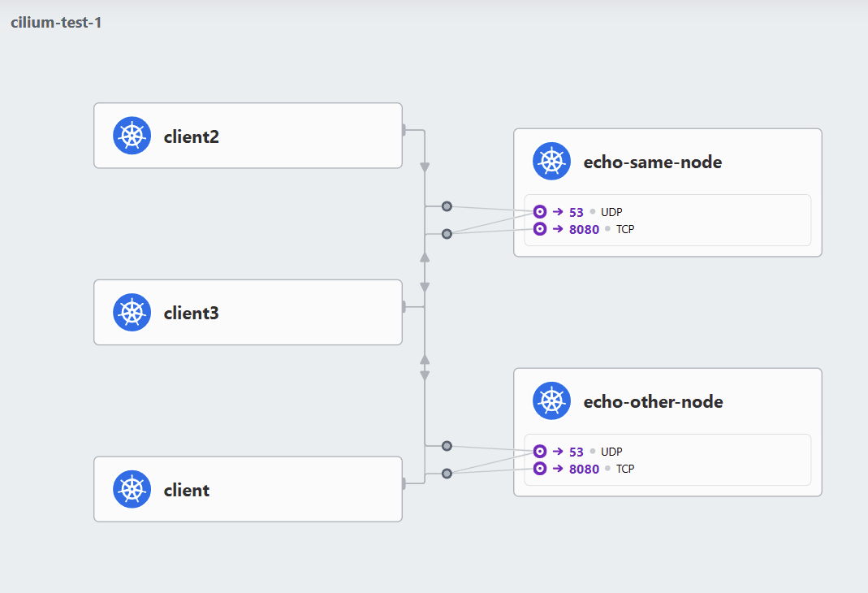Click port 8080 circle icon in echo-same-node
868x593 pixels.
click(x=540, y=229)
